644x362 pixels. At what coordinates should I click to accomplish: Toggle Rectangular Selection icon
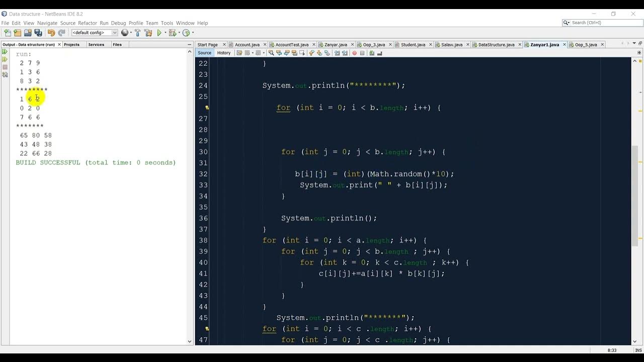(302, 53)
